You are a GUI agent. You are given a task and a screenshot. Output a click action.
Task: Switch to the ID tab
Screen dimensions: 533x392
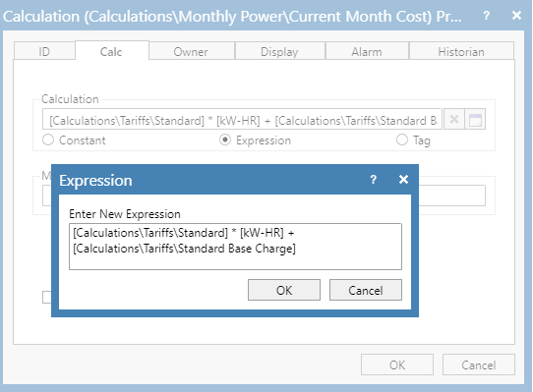pos(44,52)
